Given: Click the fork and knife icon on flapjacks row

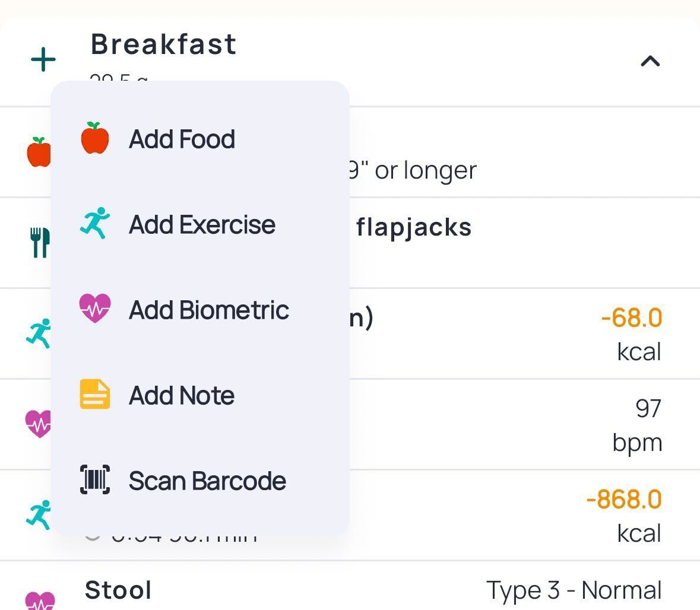Looking at the screenshot, I should [39, 242].
